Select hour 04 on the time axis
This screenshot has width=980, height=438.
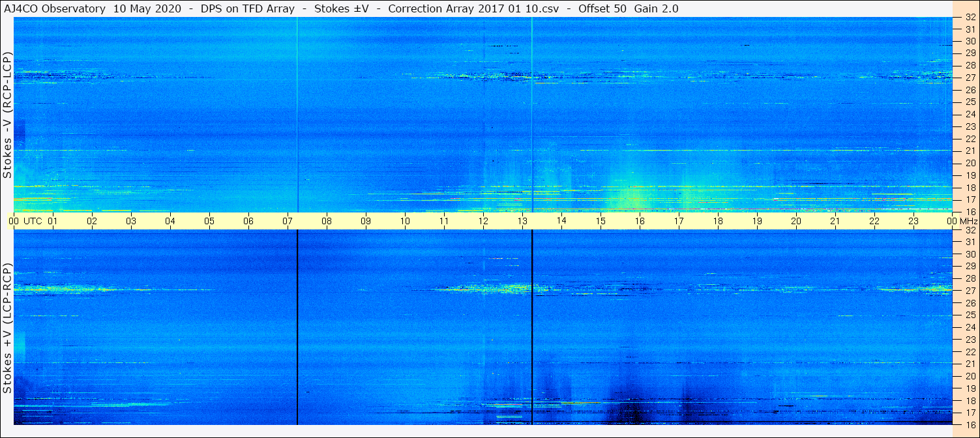click(170, 221)
